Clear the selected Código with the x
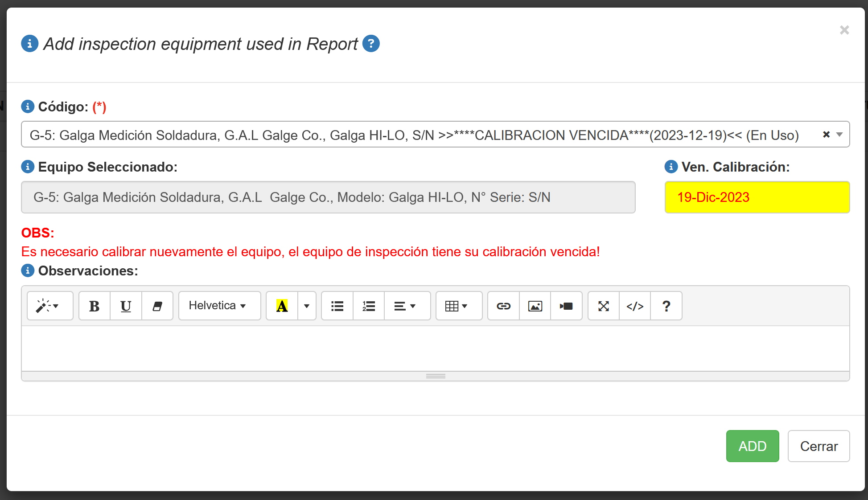 click(826, 135)
